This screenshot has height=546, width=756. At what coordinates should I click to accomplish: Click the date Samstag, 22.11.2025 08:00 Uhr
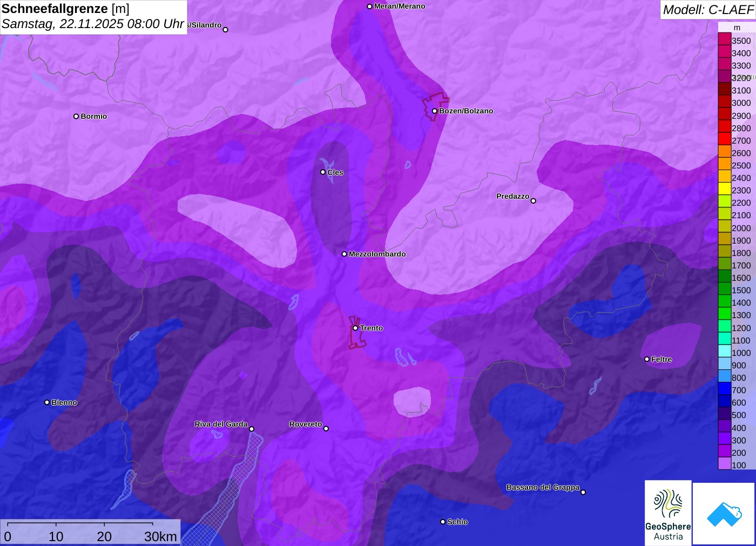[x=93, y=24]
